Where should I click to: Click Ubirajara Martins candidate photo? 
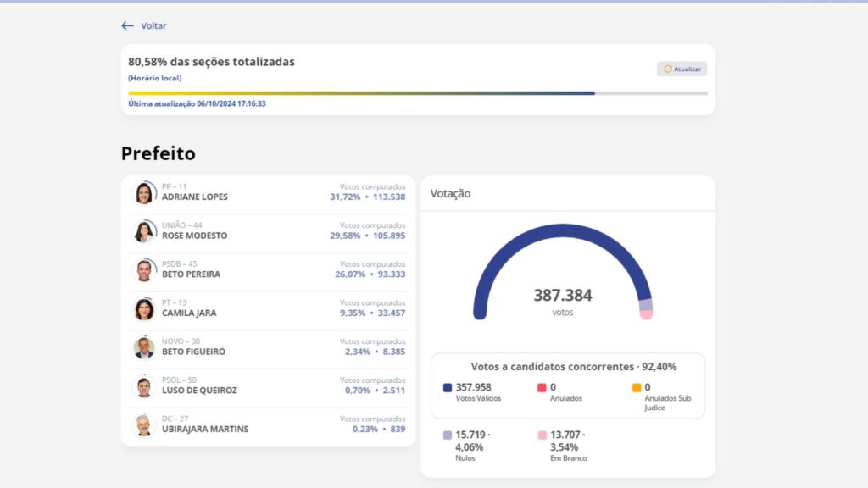point(144,424)
